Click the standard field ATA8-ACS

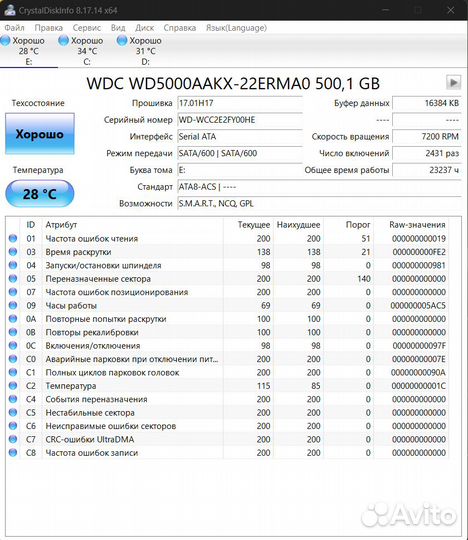click(x=319, y=187)
